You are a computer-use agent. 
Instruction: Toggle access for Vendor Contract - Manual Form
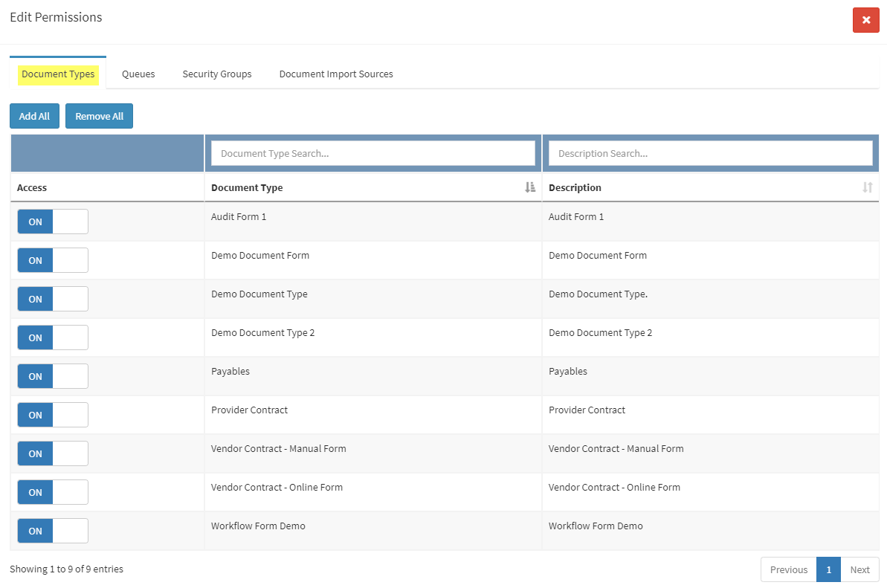(x=53, y=453)
